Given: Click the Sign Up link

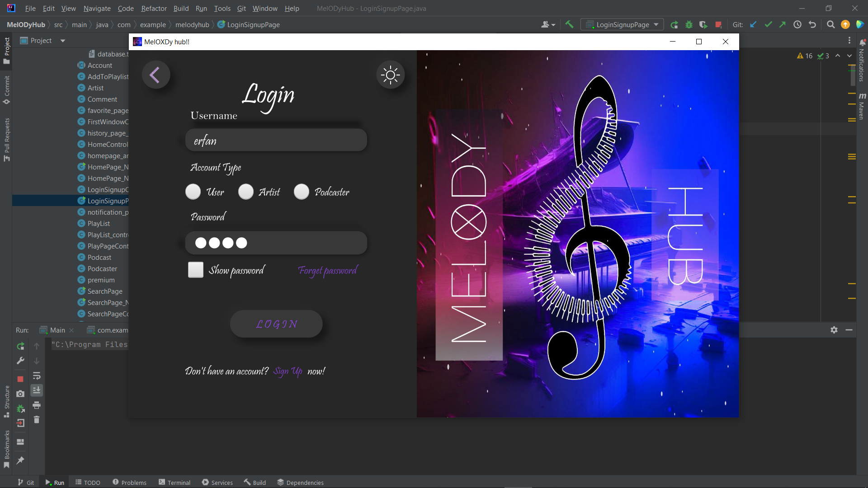Looking at the screenshot, I should click(287, 371).
